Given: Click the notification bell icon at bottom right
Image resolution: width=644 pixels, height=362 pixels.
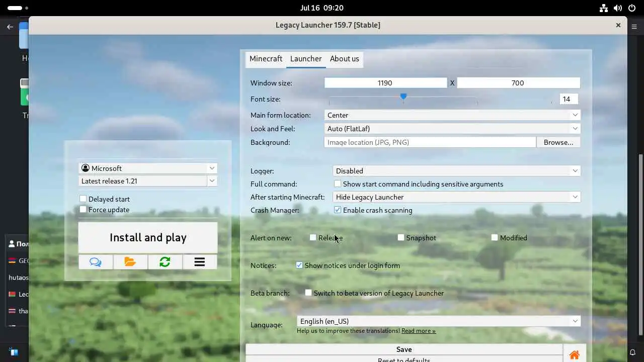Looking at the screenshot, I should click(x=633, y=352).
